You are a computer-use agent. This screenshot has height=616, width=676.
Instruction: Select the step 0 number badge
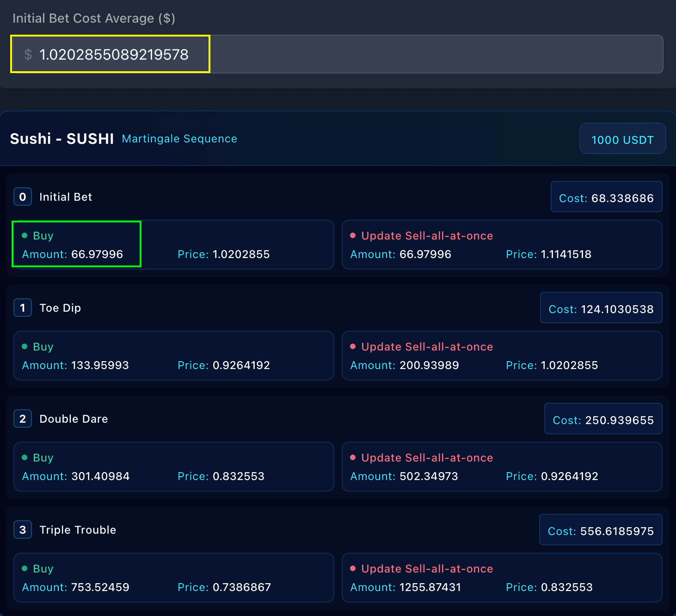pyautogui.click(x=23, y=197)
